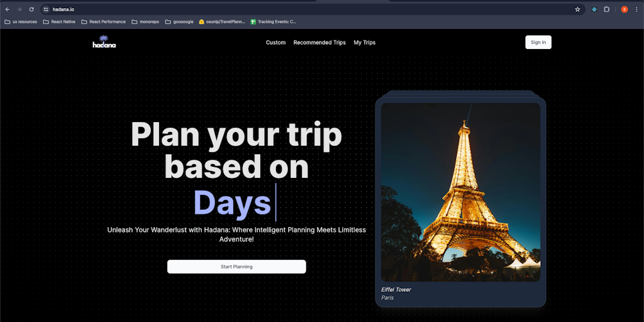Open My Trips in the navbar
Screen dimensions: 644x322
364,42
